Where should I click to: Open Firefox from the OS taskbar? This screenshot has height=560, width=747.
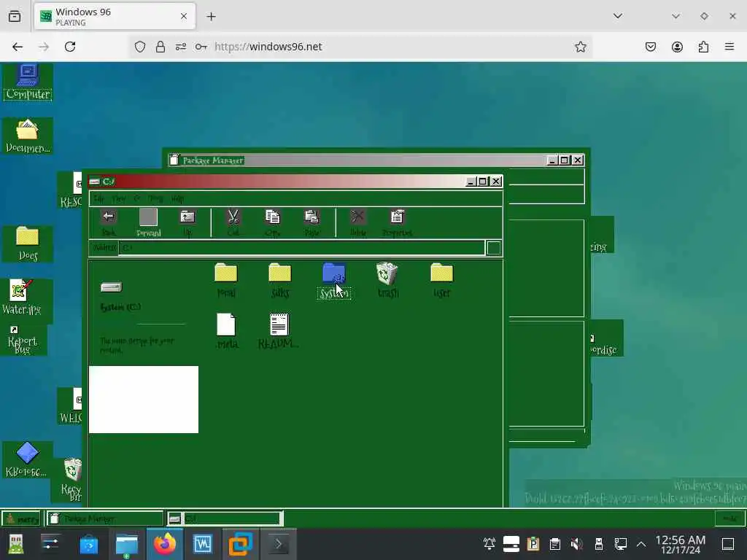pyautogui.click(x=165, y=544)
